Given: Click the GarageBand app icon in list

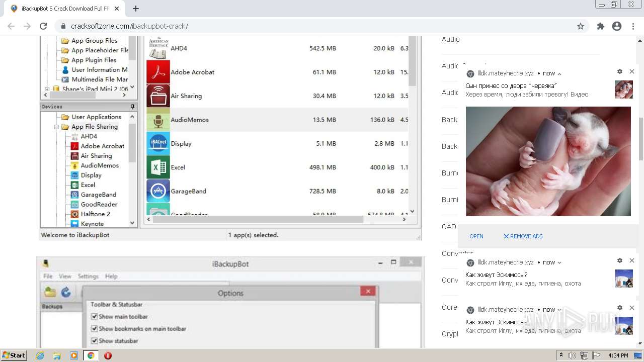Looking at the screenshot, I should pos(158,191).
